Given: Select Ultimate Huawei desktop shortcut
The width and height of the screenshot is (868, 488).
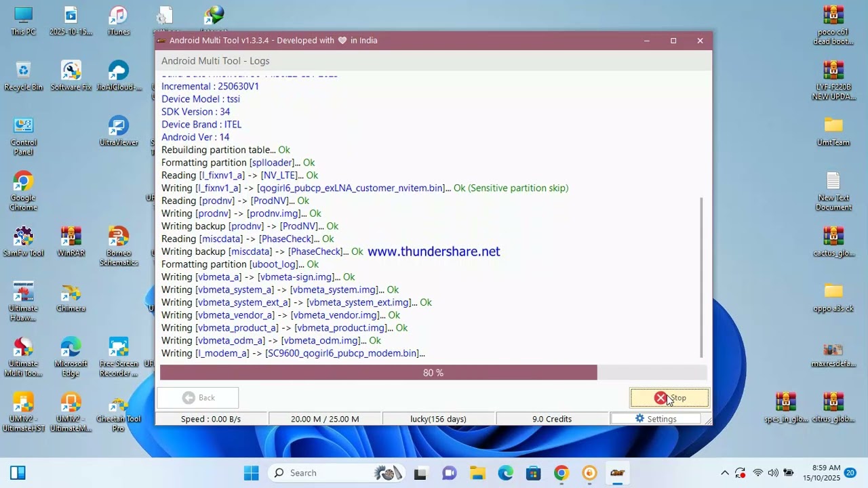Looking at the screenshot, I should coord(23,302).
